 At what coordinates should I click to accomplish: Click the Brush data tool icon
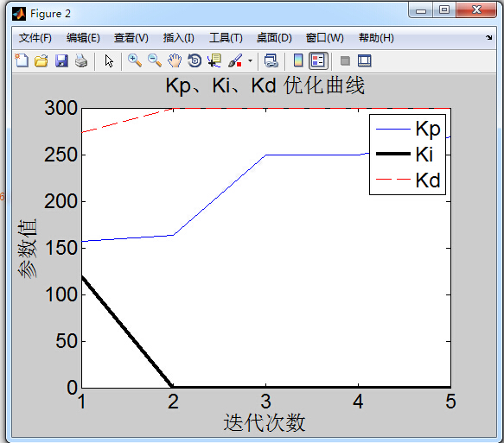pyautogui.click(x=235, y=60)
